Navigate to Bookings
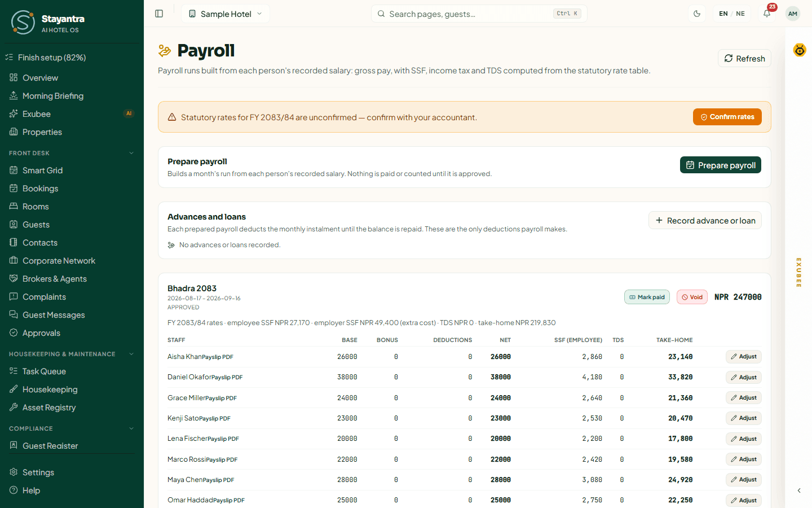The height and width of the screenshot is (508, 812). tap(72, 189)
